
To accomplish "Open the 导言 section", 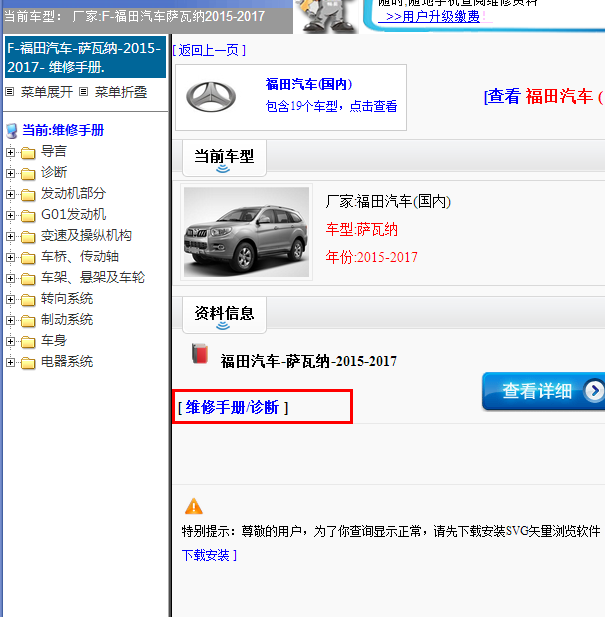I will click(x=54, y=151).
